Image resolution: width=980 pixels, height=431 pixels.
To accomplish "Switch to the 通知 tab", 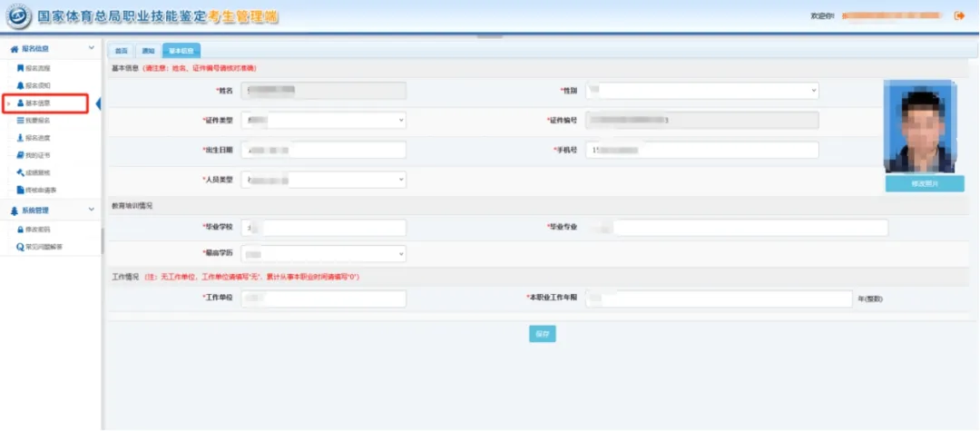I will point(148,51).
